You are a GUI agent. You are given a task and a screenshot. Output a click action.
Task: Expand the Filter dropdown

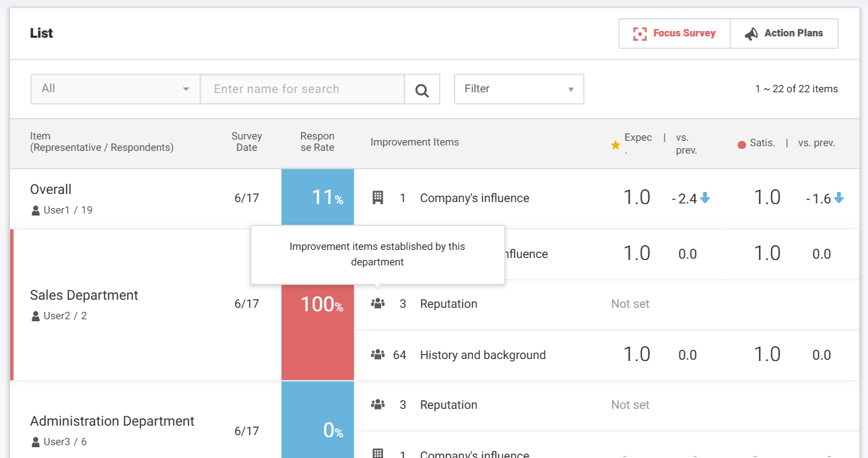519,89
